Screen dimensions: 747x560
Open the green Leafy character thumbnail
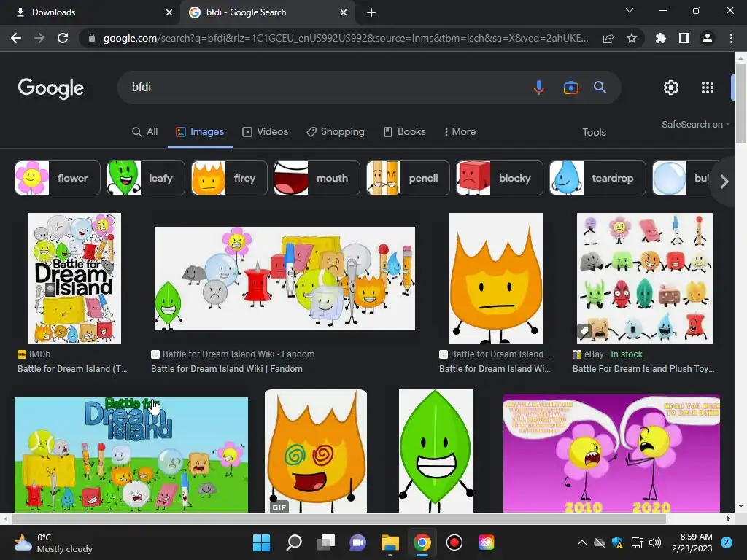click(436, 451)
